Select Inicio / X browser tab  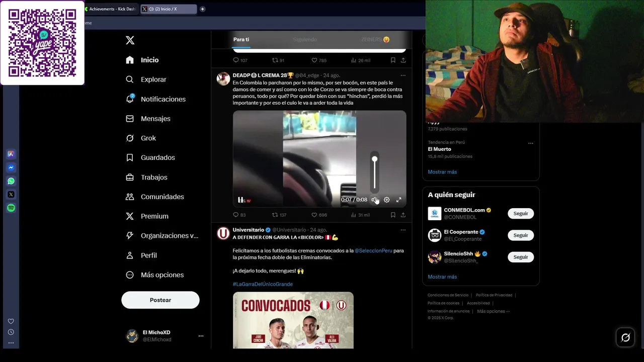pos(169,9)
